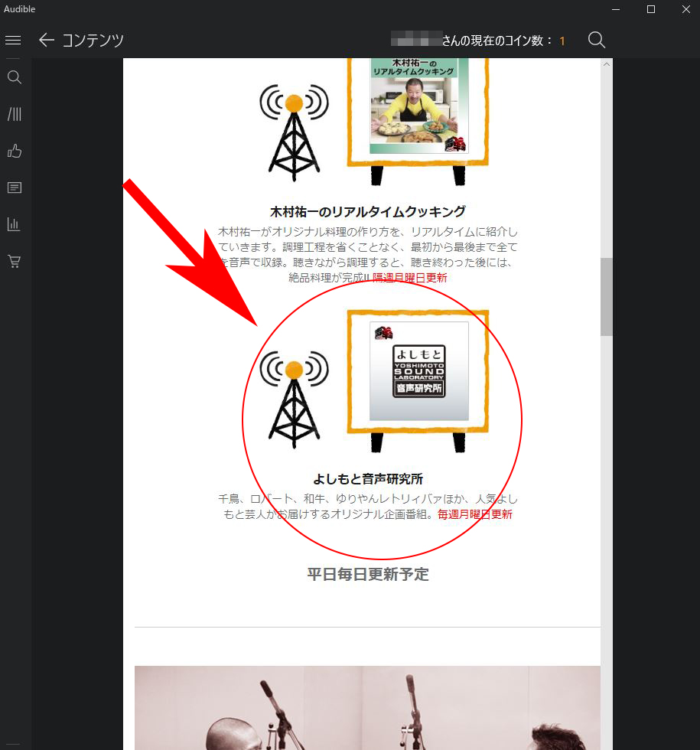The image size is (700, 750).
Task: Select the sidebar search icon
Action: click(15, 77)
